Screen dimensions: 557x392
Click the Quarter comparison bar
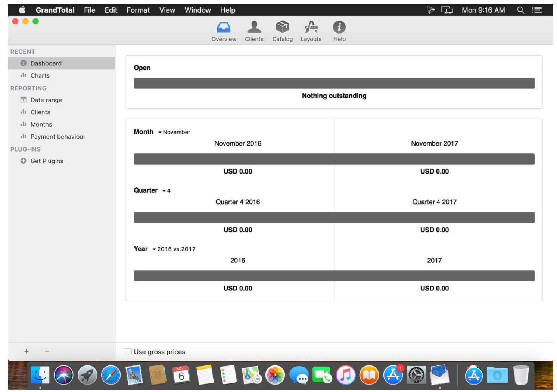pyautogui.click(x=334, y=218)
